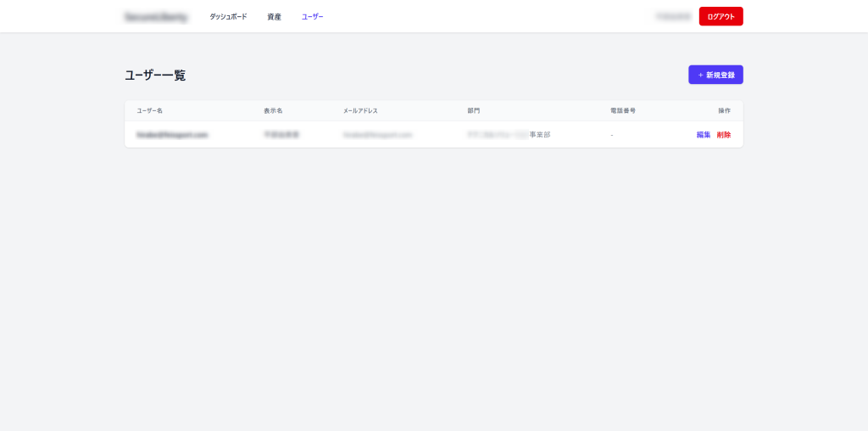Click the 表示名 column header
Viewport: 868px width, 431px height.
point(273,111)
